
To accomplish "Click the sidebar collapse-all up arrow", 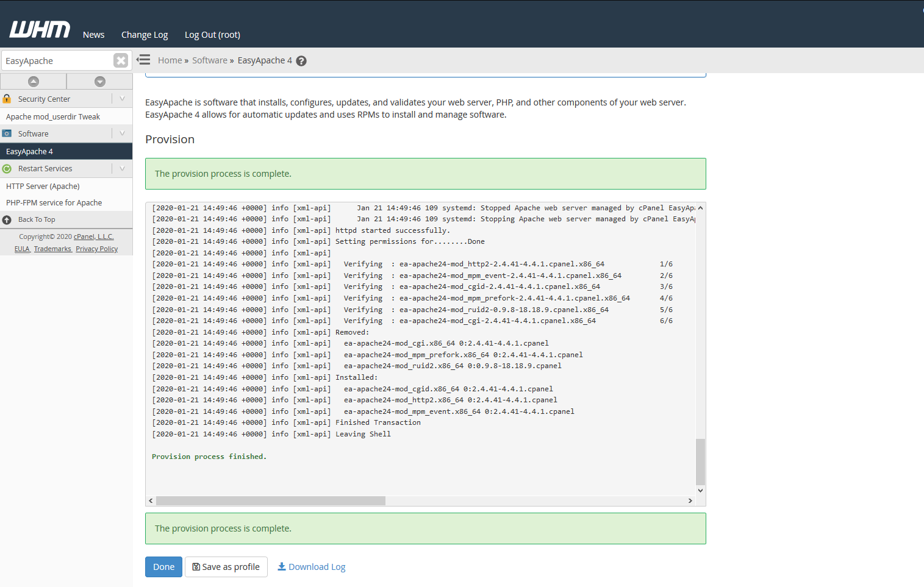I will tap(34, 81).
